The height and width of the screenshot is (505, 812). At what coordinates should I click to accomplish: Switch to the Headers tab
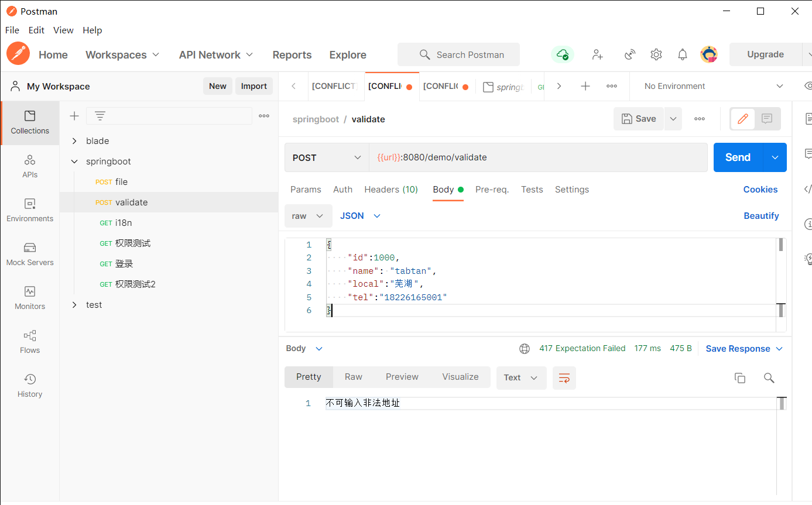(390, 190)
